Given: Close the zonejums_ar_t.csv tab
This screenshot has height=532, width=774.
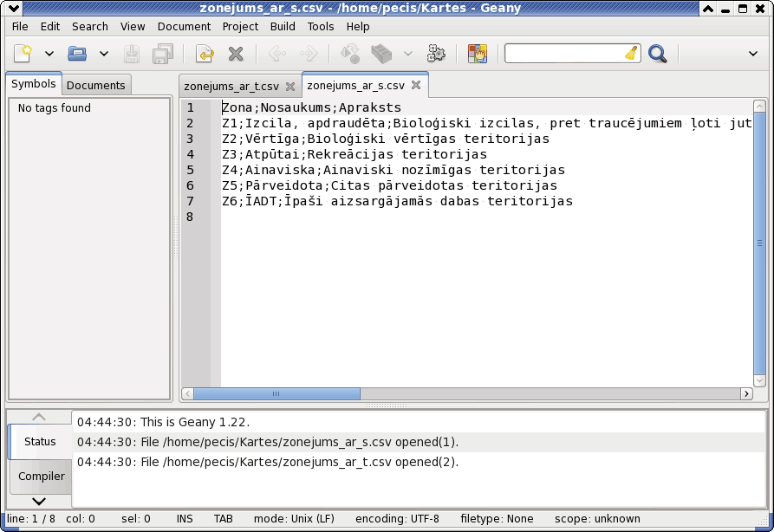Looking at the screenshot, I should [x=290, y=87].
